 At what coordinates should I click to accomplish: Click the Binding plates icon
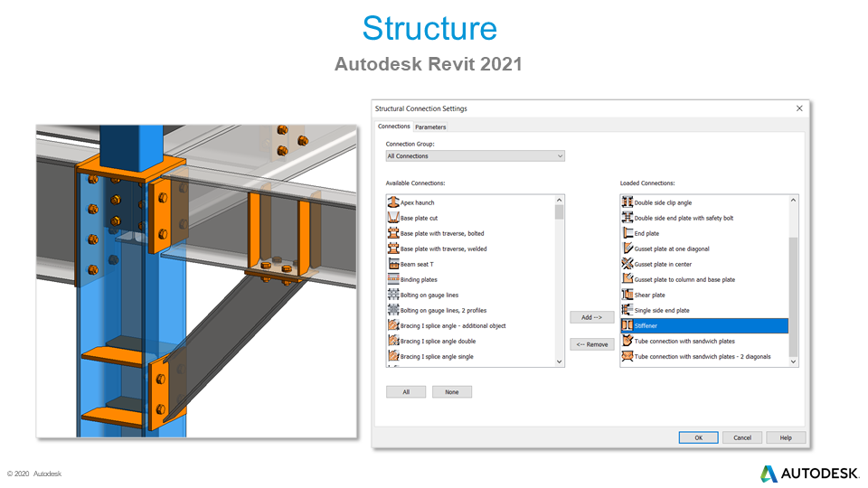pos(393,280)
